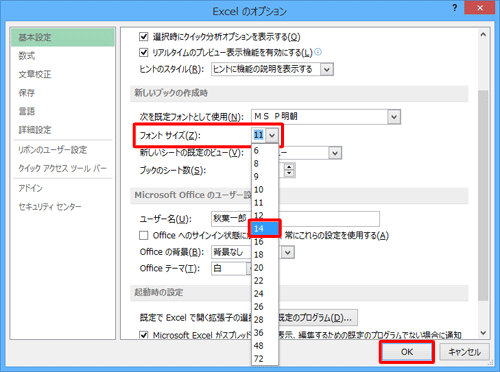This screenshot has height=372, width=500.
Task: Click OK to apply options
Action: tap(407, 352)
